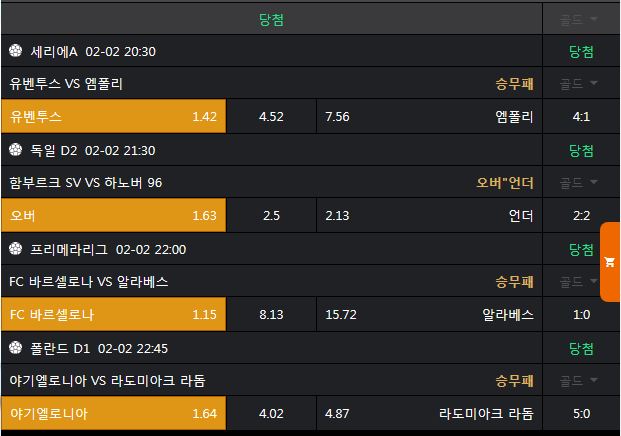Click soccer ball icon beside 폴란드 D1
Screen dimensions: 621x436
coord(15,348)
